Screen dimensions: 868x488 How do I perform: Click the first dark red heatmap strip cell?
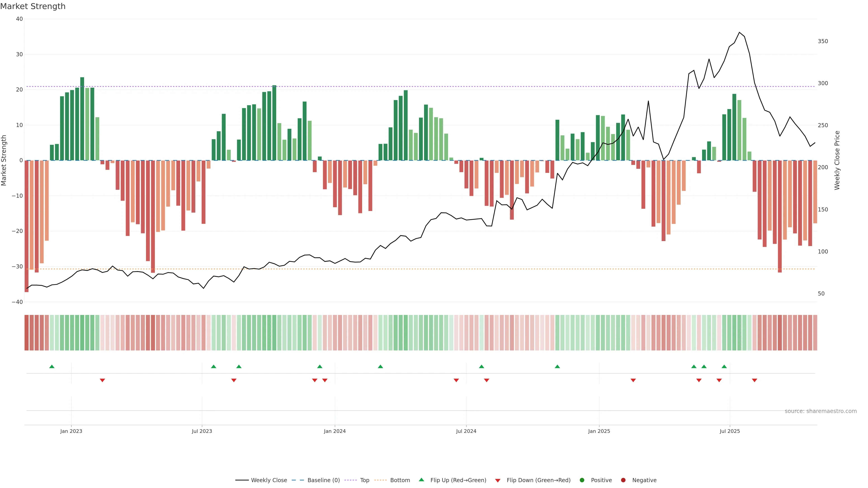click(x=27, y=332)
